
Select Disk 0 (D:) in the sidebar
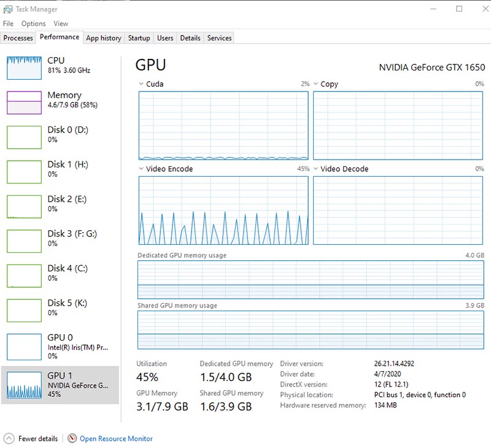click(x=60, y=137)
